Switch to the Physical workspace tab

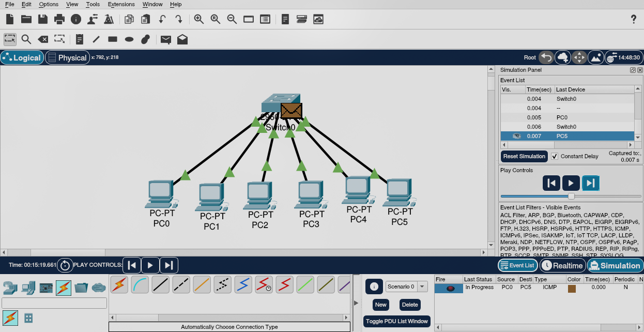coord(67,57)
